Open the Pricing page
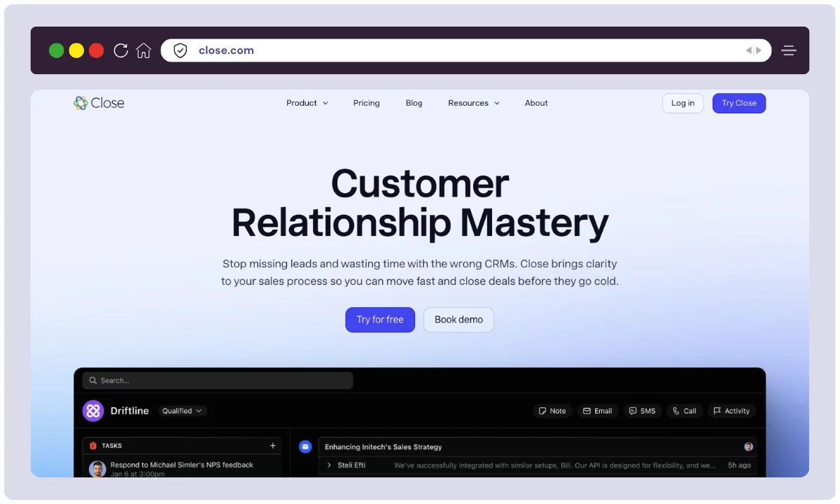 (x=366, y=103)
